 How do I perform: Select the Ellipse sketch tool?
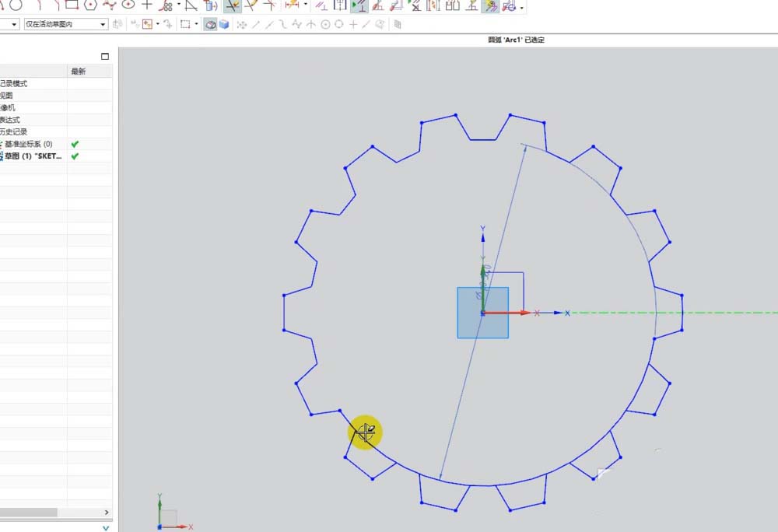(128, 5)
